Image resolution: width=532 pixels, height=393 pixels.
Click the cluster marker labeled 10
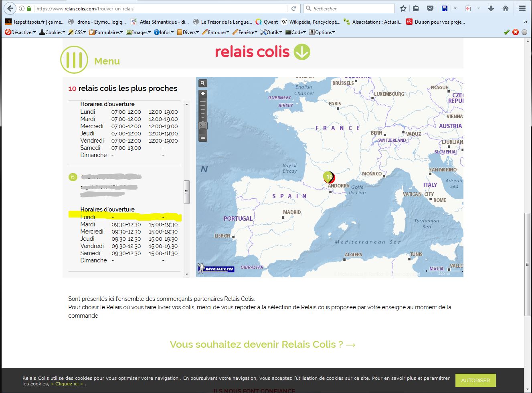[x=329, y=177]
